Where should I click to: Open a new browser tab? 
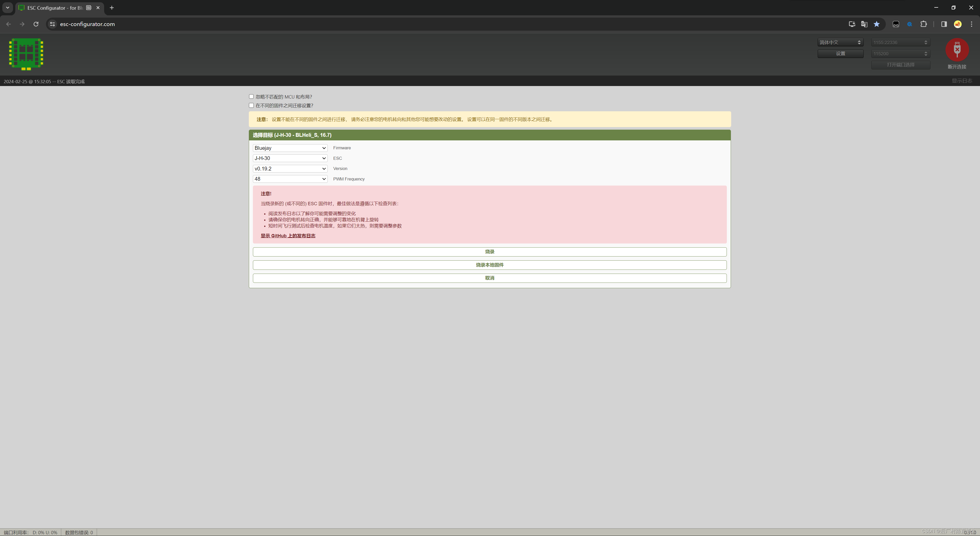pos(112,8)
